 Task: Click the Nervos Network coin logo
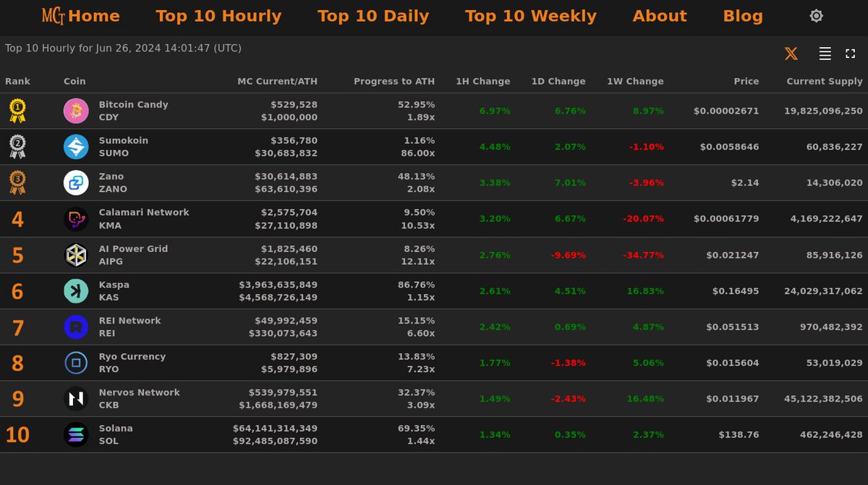click(76, 399)
